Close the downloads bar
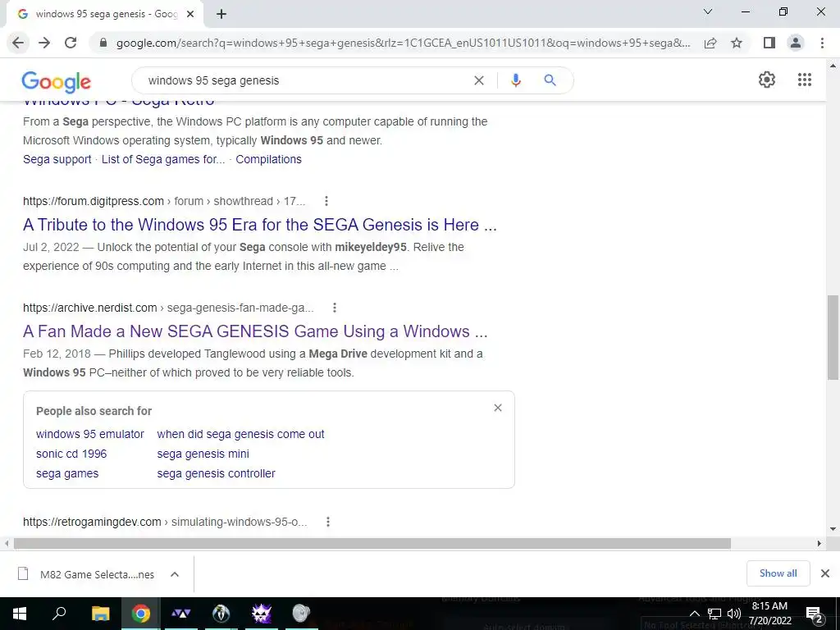Image resolution: width=840 pixels, height=630 pixels. click(x=825, y=573)
